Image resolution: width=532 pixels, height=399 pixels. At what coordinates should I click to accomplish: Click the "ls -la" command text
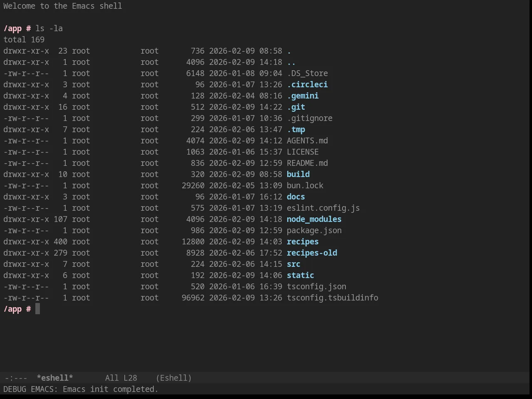49,28
